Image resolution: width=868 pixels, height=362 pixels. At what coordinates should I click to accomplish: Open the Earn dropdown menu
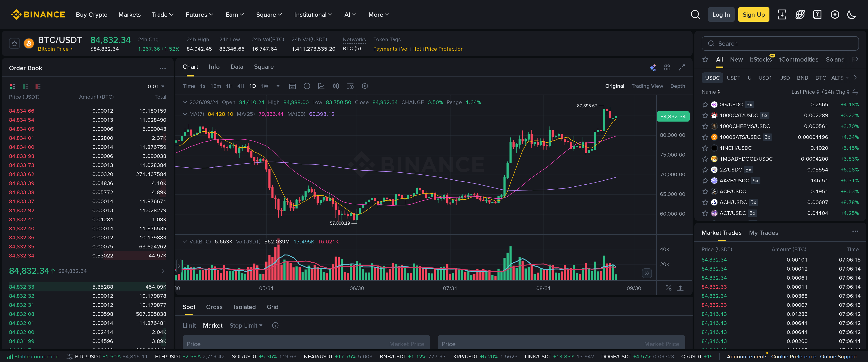coord(235,14)
